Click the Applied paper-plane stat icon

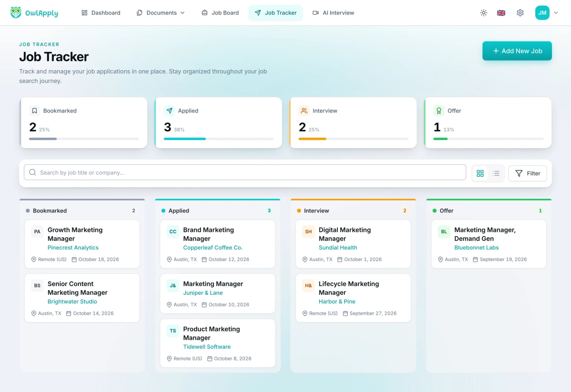[169, 111]
